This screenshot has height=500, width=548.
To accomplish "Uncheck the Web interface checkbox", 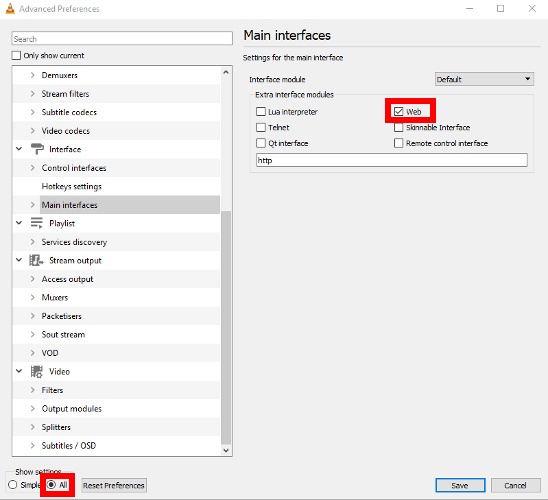I will point(398,112).
